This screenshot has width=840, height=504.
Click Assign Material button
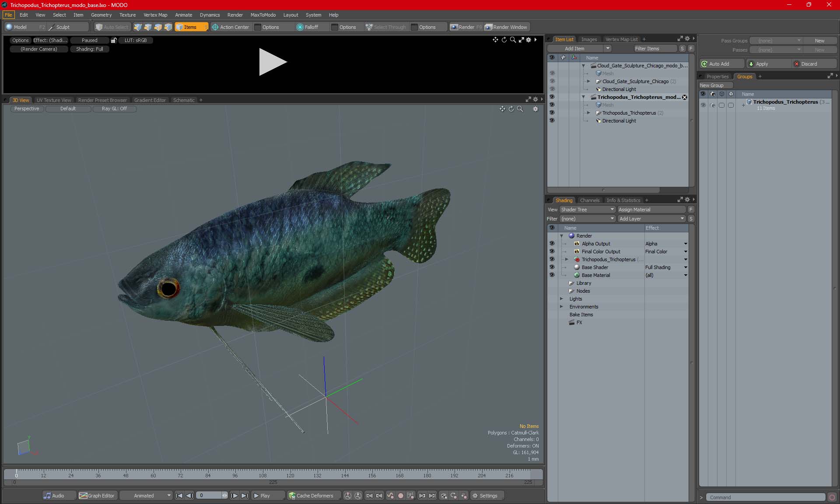651,210
